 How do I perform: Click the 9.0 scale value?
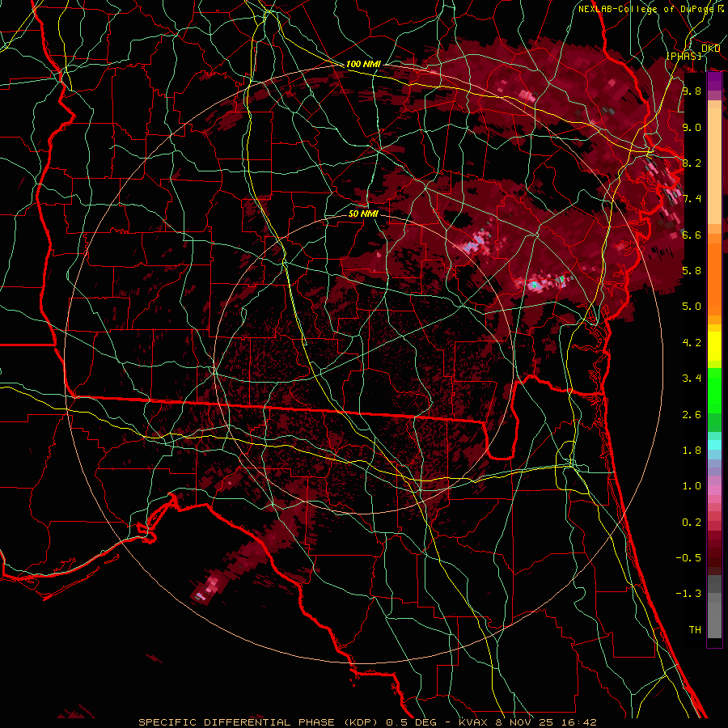[x=692, y=127]
